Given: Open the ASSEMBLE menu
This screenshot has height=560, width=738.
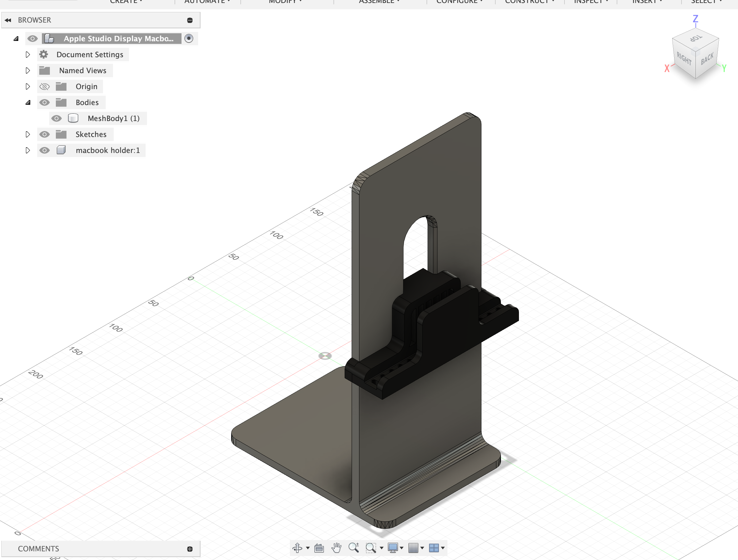Looking at the screenshot, I should pyautogui.click(x=379, y=2).
